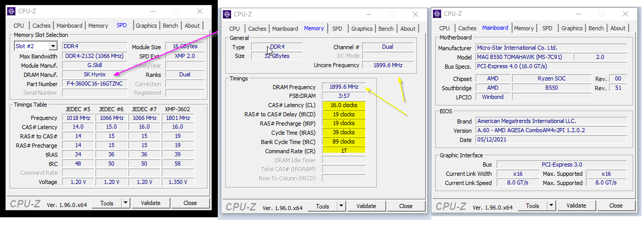Click the BIOS version A.60 AGESA field
Image resolution: width=644 pixels, height=226 pixels.
(x=551, y=131)
